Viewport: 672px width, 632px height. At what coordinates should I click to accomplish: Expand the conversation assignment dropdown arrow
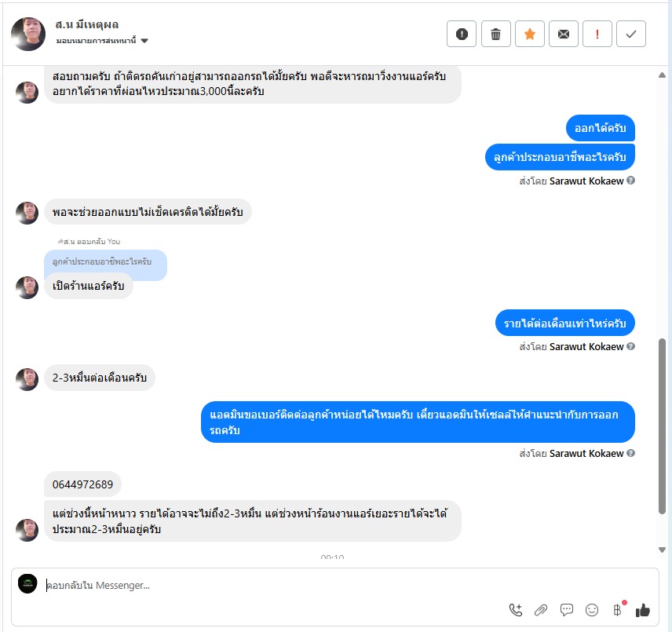coord(144,41)
